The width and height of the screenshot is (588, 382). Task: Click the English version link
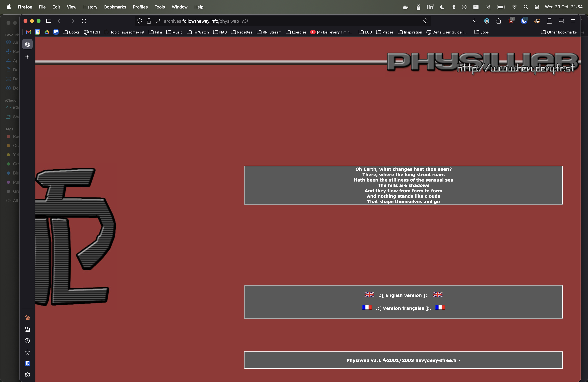coord(403,295)
